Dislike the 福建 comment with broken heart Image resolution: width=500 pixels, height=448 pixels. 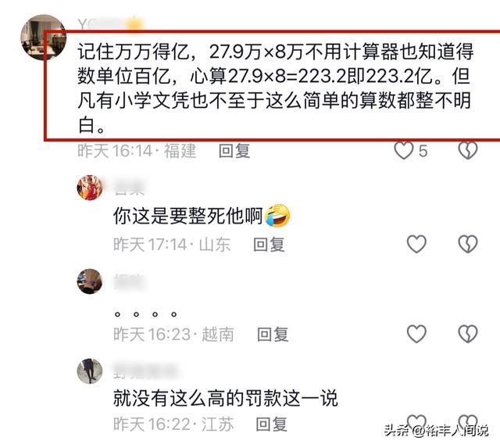point(468,150)
